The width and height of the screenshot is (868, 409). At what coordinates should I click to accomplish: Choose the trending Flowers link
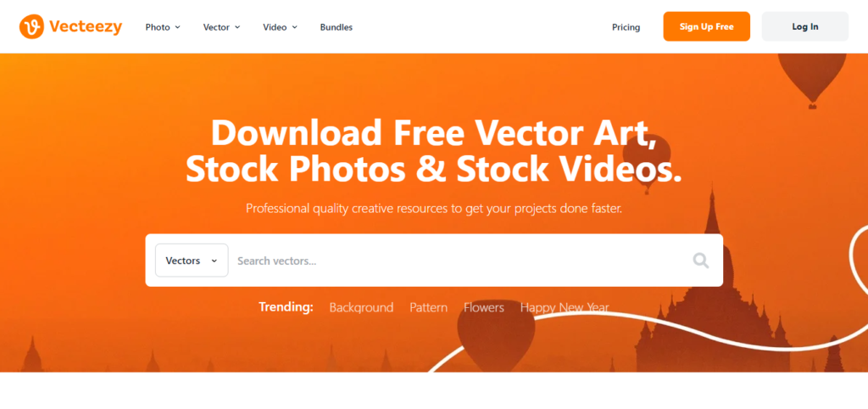click(484, 307)
